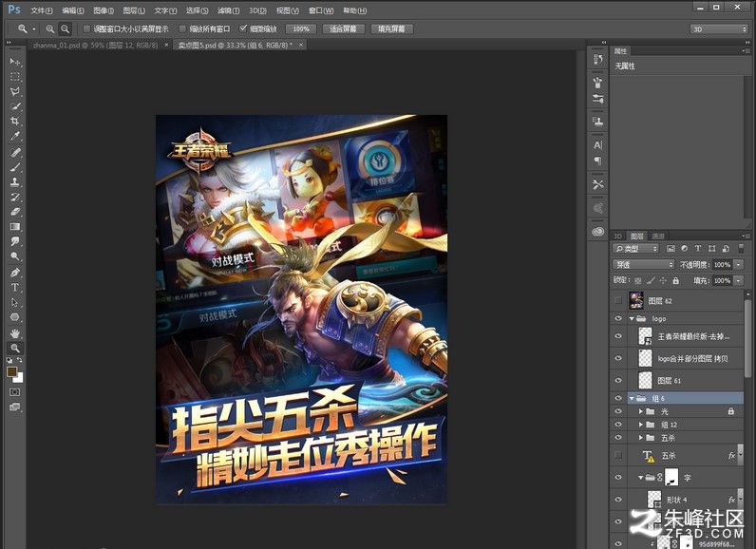Disable scrubby zoom checkbox
Screen dimensions: 756x549
(243, 28)
